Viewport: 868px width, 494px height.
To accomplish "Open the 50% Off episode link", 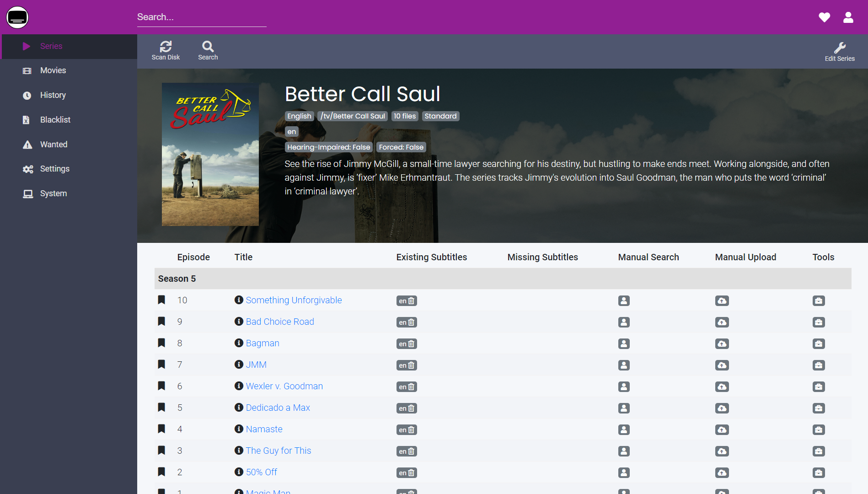I will (261, 472).
